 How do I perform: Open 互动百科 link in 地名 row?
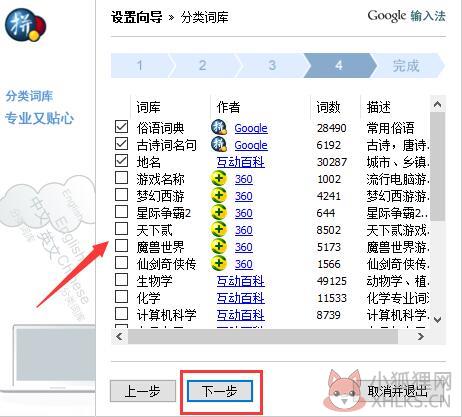(241, 162)
